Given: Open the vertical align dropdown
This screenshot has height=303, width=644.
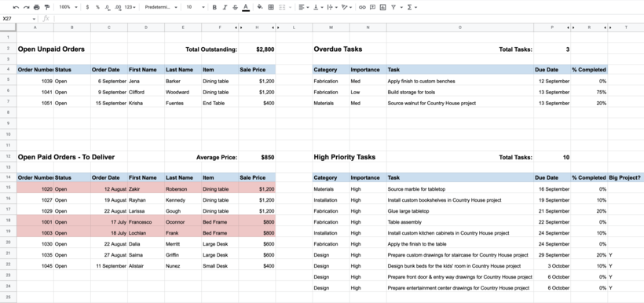Looking at the screenshot, I should [318, 7].
